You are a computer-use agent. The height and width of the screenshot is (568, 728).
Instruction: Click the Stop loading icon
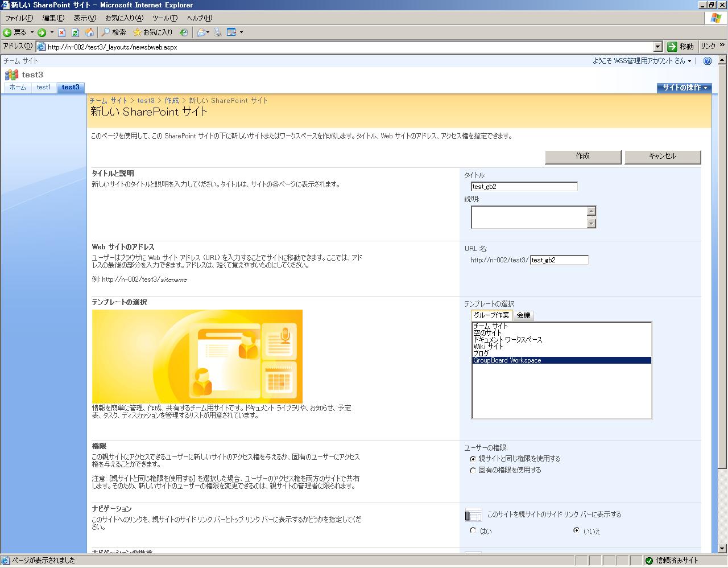[x=62, y=32]
